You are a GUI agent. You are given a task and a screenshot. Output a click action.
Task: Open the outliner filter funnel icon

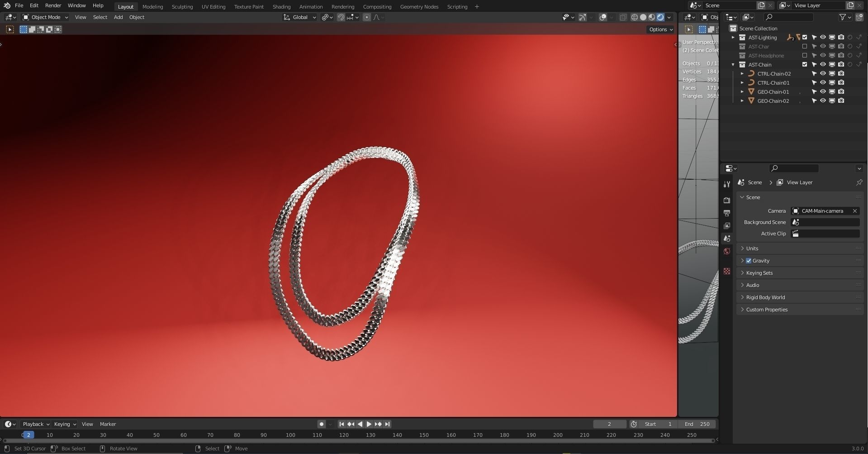coord(842,17)
